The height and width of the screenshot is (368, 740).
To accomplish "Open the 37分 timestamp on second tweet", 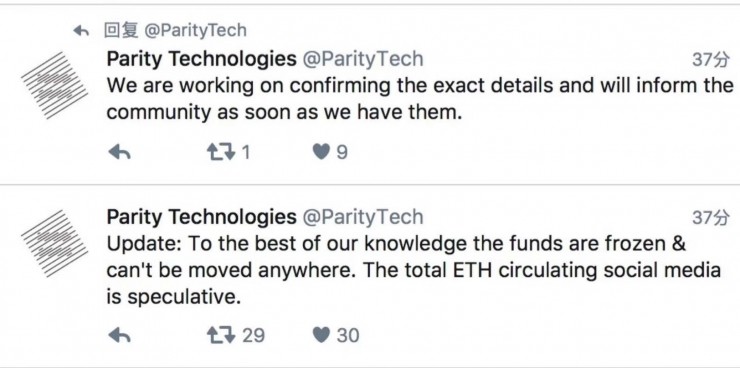I will point(711,217).
